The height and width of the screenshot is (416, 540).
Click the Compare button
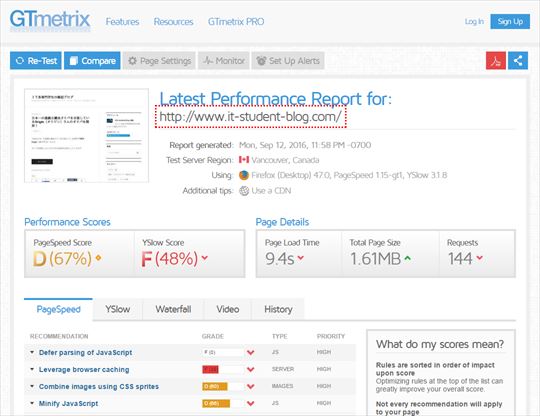pyautogui.click(x=92, y=61)
